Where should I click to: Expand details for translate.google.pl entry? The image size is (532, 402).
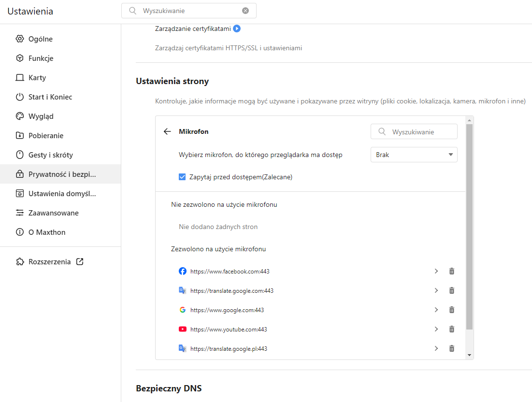pos(436,348)
